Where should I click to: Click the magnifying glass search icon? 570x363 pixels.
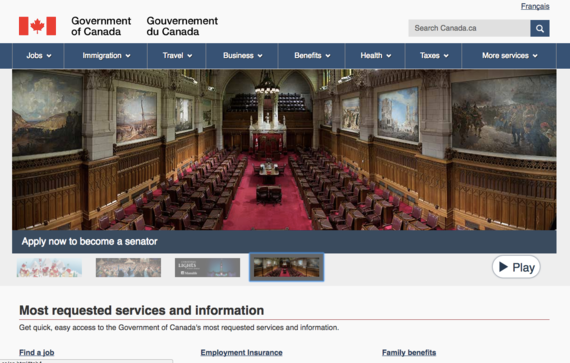coord(540,28)
